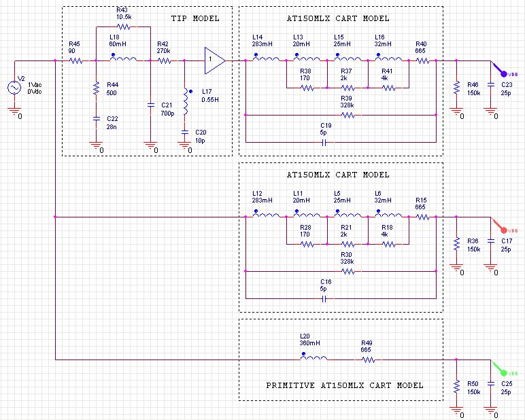525x420 pixels.
Task: Select inductor L15 25mH symbol
Action: pos(348,58)
